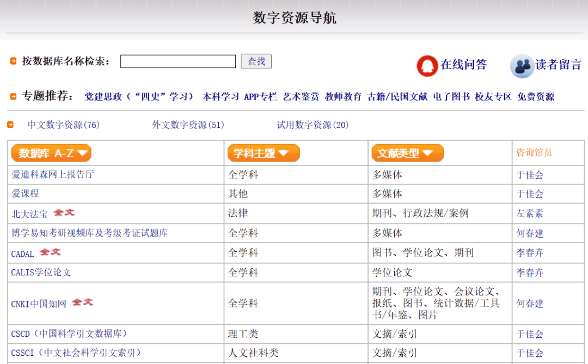Click 人文社科类 subject in CSSCI row

[x=253, y=353]
